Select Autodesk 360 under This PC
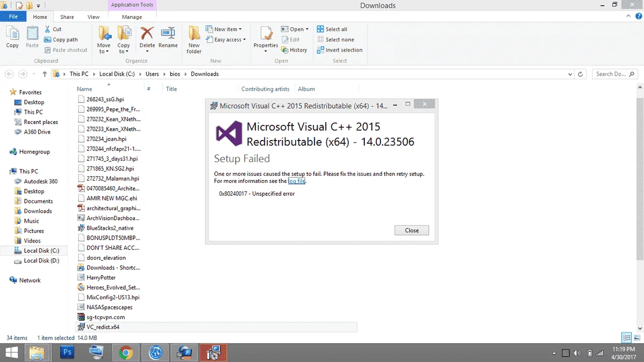This screenshot has width=644, height=362. click(x=40, y=181)
